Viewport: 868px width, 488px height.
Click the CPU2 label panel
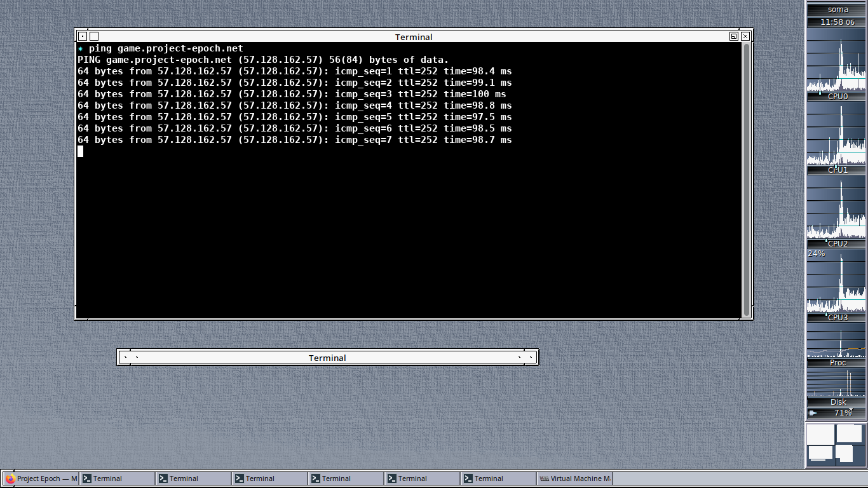tap(837, 244)
